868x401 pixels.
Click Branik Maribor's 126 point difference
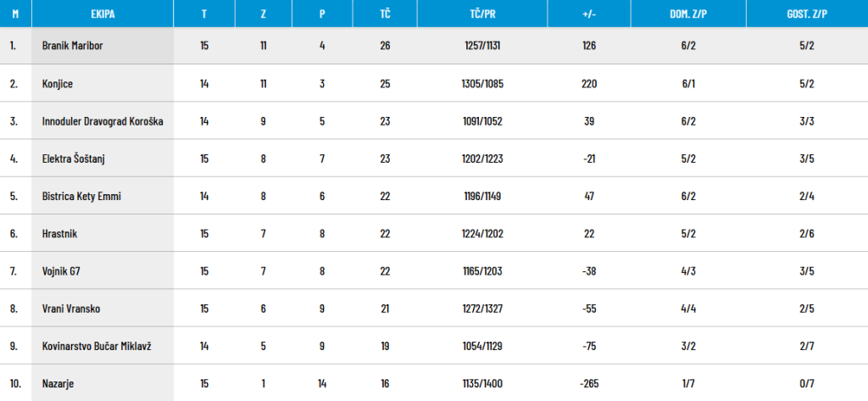[589, 46]
